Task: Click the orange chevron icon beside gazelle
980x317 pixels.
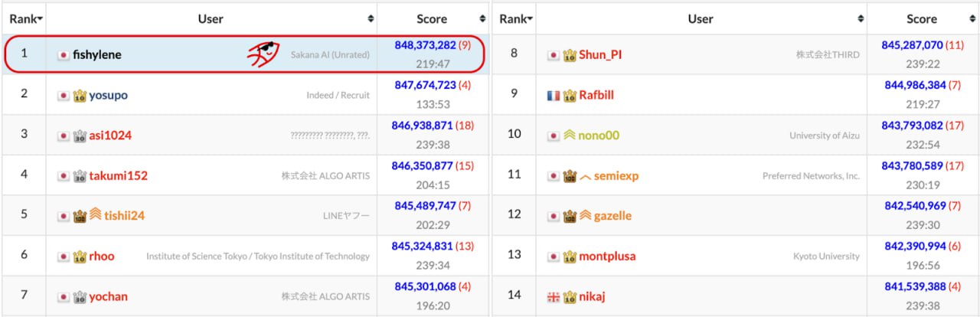Action: 585,216
